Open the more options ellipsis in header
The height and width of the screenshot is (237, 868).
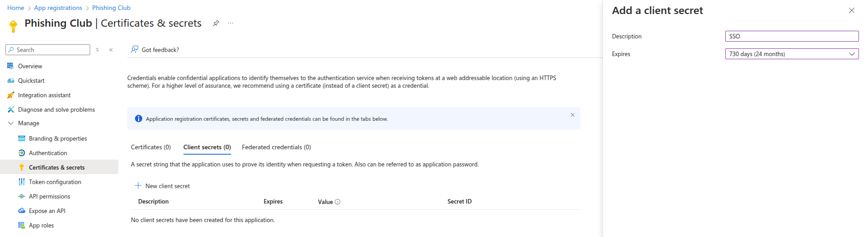click(x=231, y=23)
